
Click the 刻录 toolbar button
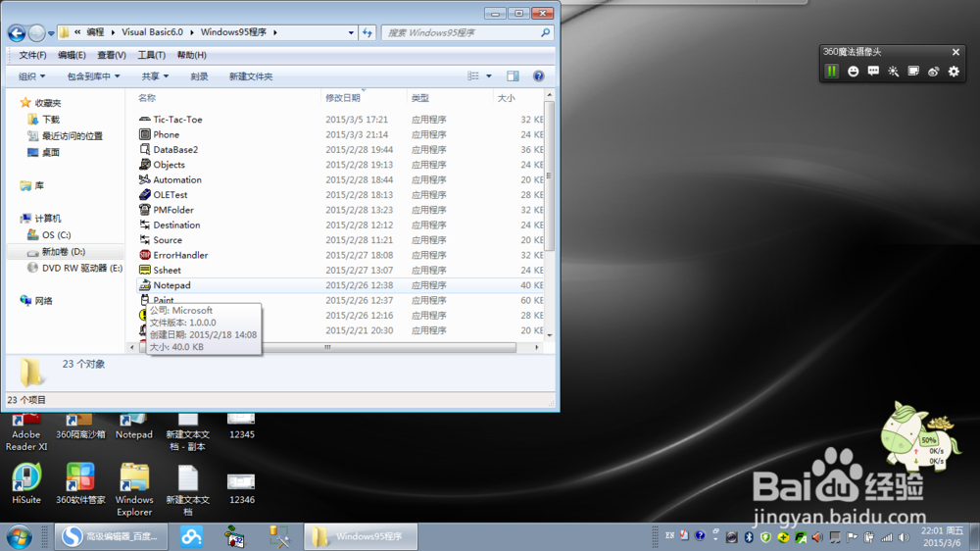coord(199,76)
